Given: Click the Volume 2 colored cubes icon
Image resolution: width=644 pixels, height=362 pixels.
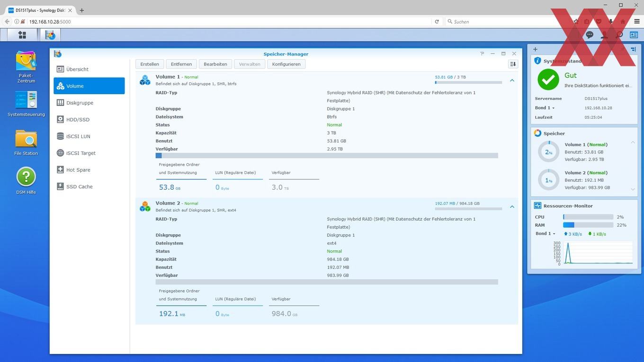Looking at the screenshot, I should [x=145, y=206].
